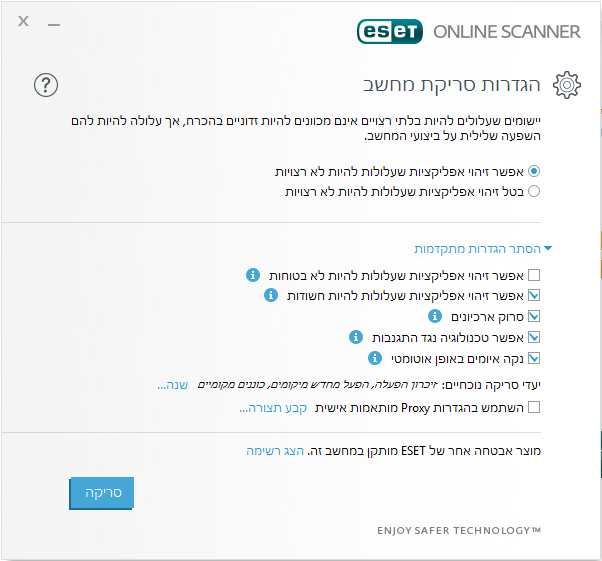Image resolution: width=602 pixels, height=561 pixels.
Task: Click the current scan targets italic text
Action: coord(317,385)
